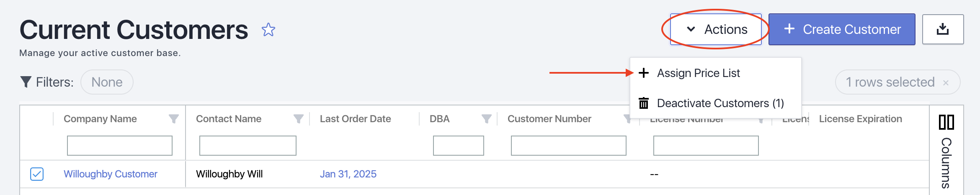Click the Customer Number filter input
Screen dimensions: 980x195
click(x=568, y=146)
